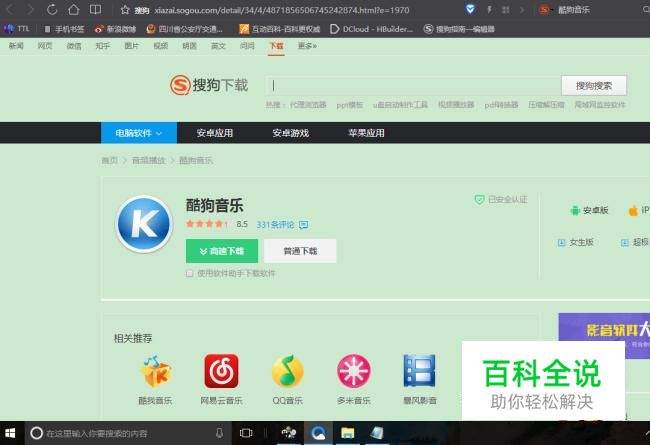The height and width of the screenshot is (445, 650).
Task: Select hot search term 视频播放器
Action: [x=456, y=105]
